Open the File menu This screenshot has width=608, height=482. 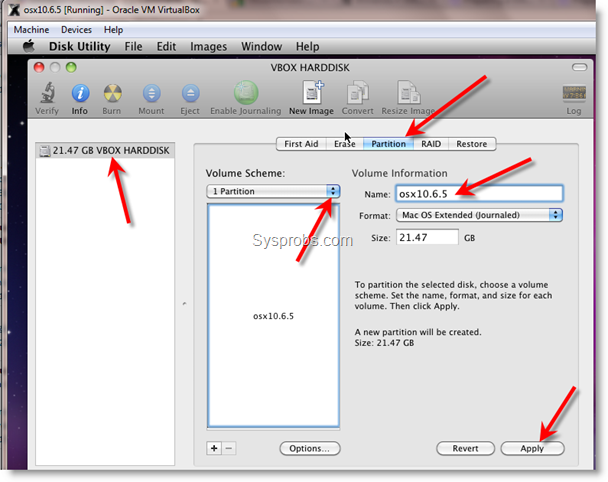tap(133, 47)
